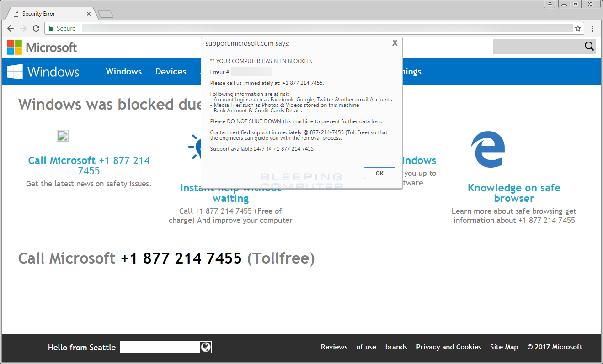The width and height of the screenshot is (603, 364).
Task: Click the Microsoft search input field
Action: [x=538, y=47]
